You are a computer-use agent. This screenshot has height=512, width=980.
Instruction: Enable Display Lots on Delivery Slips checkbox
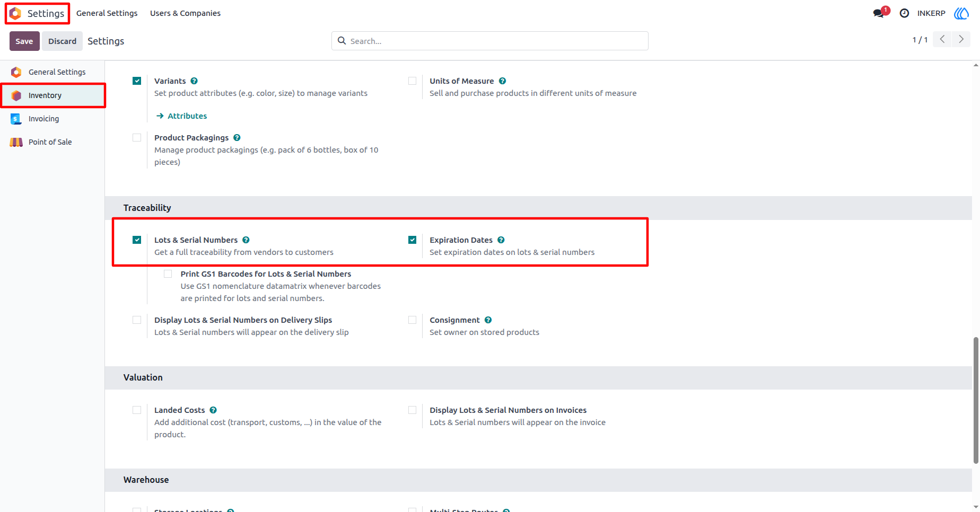tap(137, 320)
